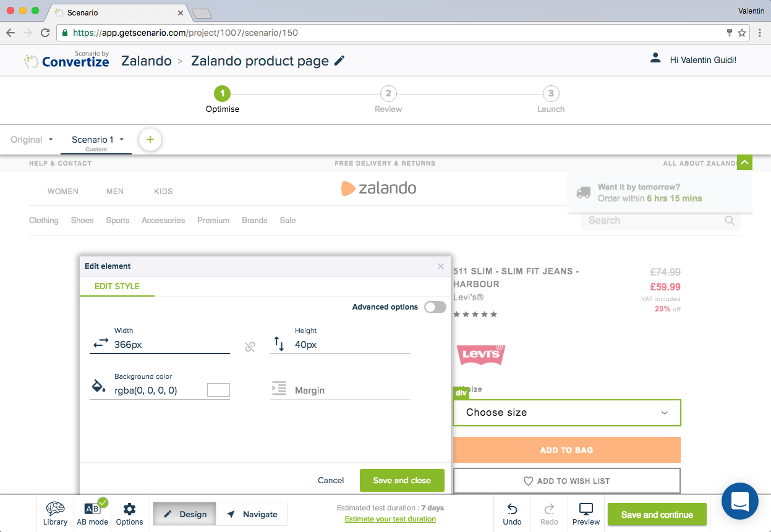The image size is (771, 532).
Task: Open Estimate your test duration link
Action: tap(390, 519)
